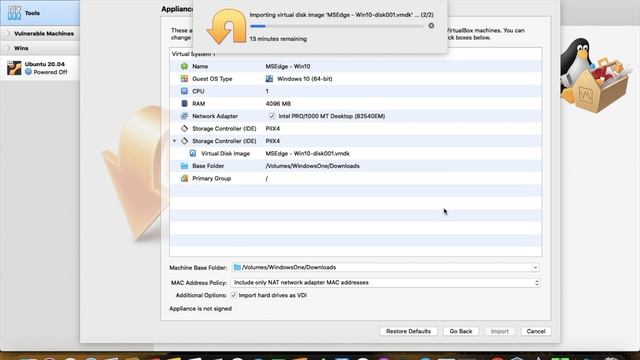Click the MSEdge - Win10 name value
This screenshot has height=360, width=640.
(288, 66)
